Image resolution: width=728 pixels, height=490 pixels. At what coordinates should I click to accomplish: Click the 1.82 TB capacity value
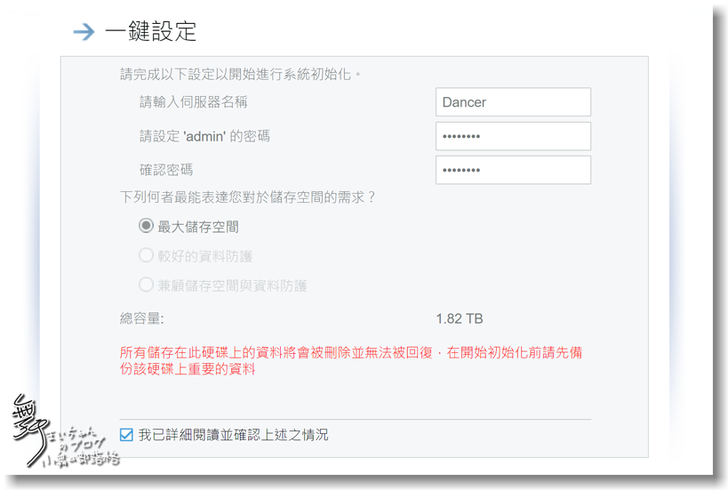click(459, 319)
